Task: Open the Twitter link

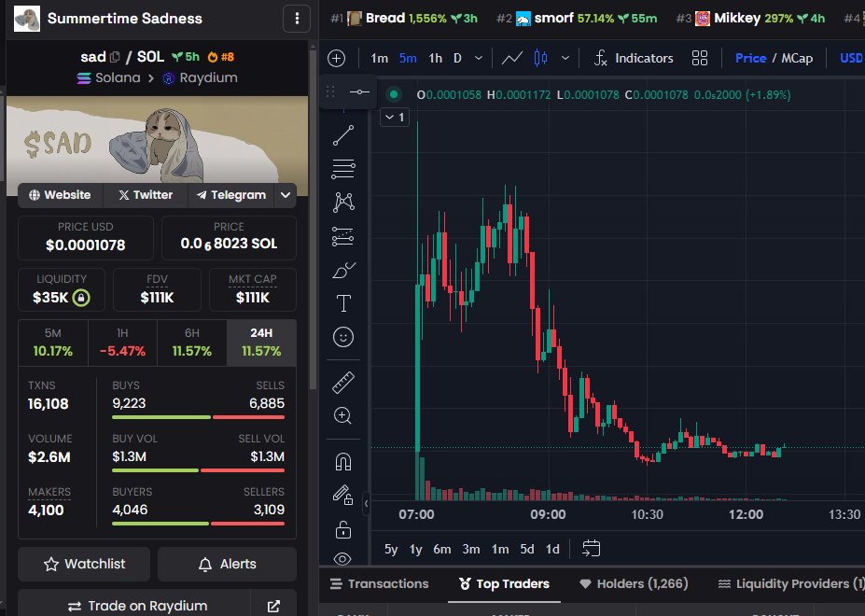Action: (146, 195)
